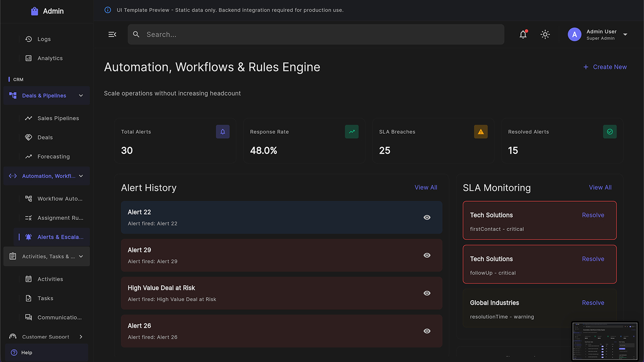Click the Total Alerts bell icon
The image size is (644, 362).
click(223, 132)
